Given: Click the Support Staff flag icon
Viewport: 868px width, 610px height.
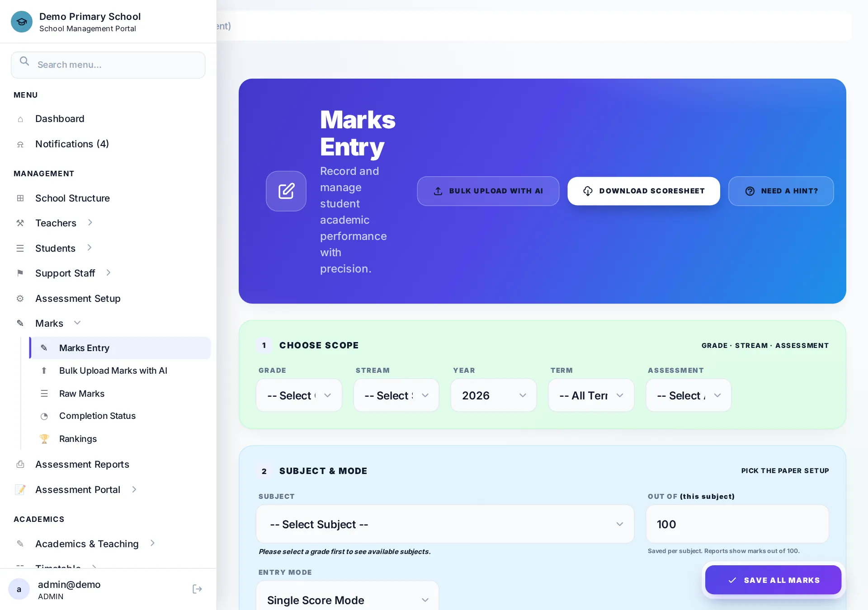Looking at the screenshot, I should 20,273.
